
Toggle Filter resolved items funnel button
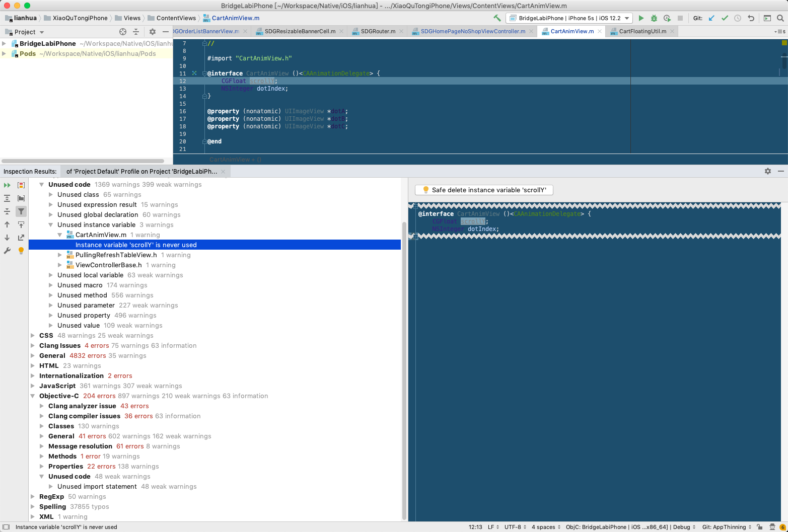point(21,211)
